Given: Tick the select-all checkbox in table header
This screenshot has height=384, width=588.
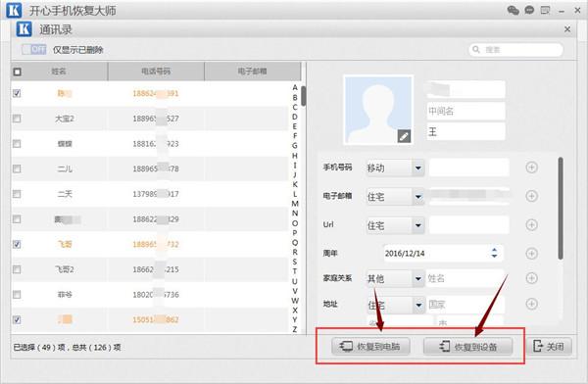Looking at the screenshot, I should click(x=18, y=72).
